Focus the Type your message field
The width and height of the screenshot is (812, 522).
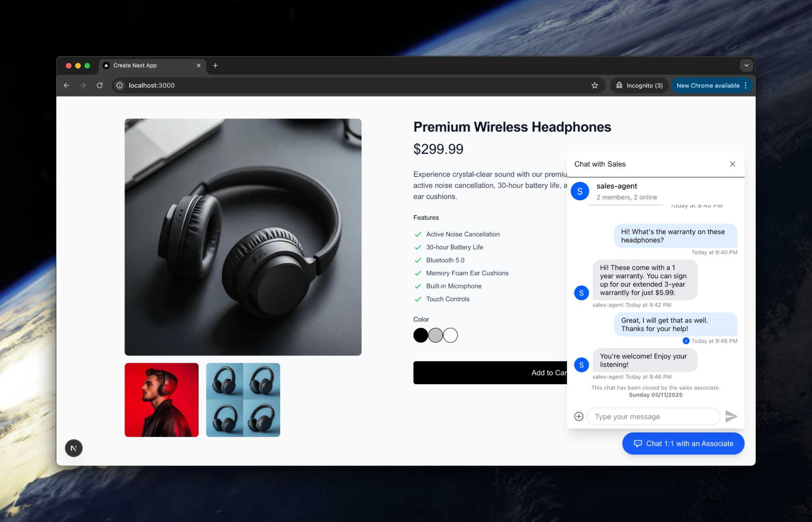click(x=653, y=416)
